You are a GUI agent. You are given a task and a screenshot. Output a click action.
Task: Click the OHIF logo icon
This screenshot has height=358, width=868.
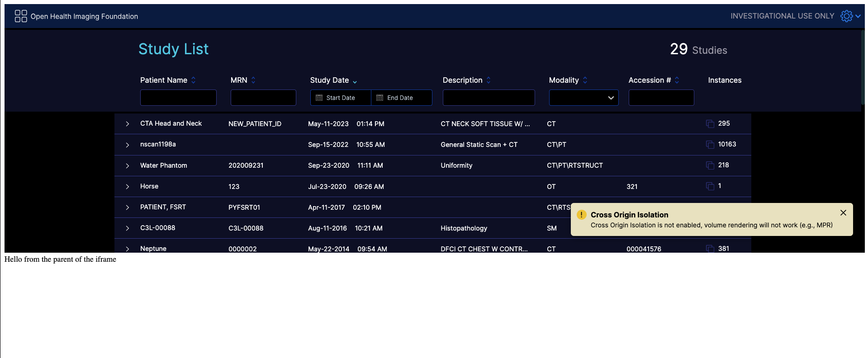point(21,16)
